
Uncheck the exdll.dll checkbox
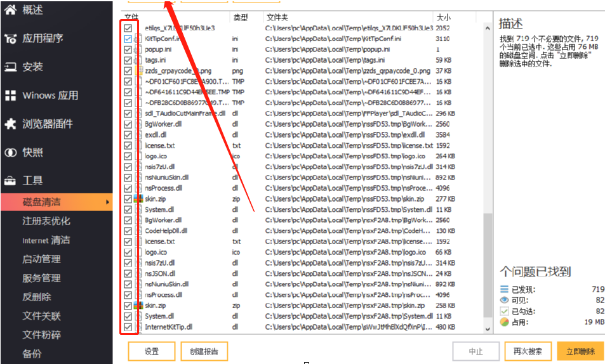click(128, 135)
